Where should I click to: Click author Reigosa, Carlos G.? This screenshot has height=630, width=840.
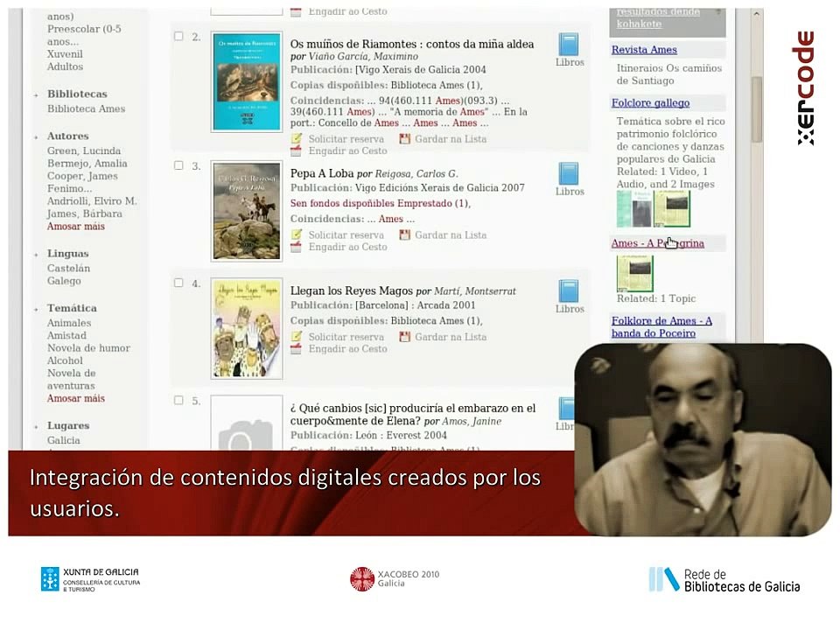coord(416,174)
